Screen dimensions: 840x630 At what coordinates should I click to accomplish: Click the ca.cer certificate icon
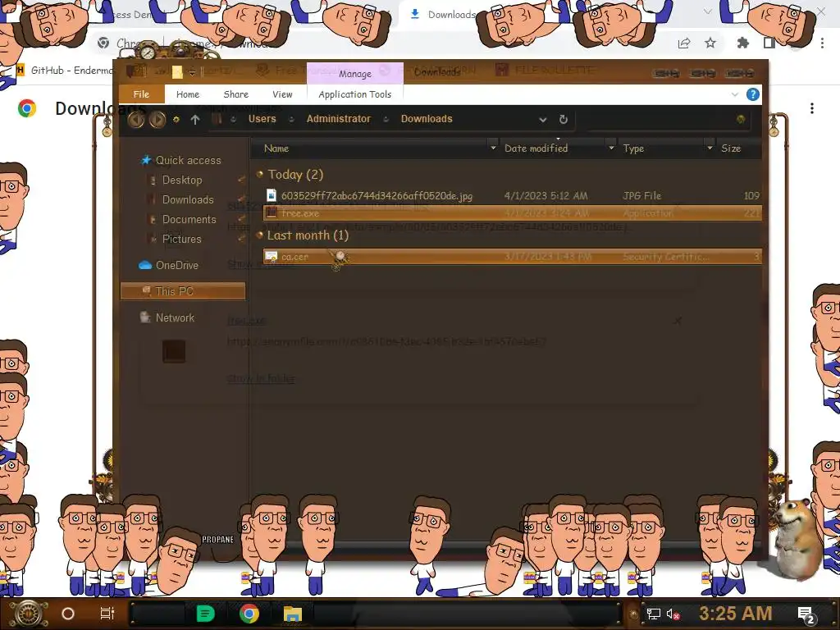point(272,257)
